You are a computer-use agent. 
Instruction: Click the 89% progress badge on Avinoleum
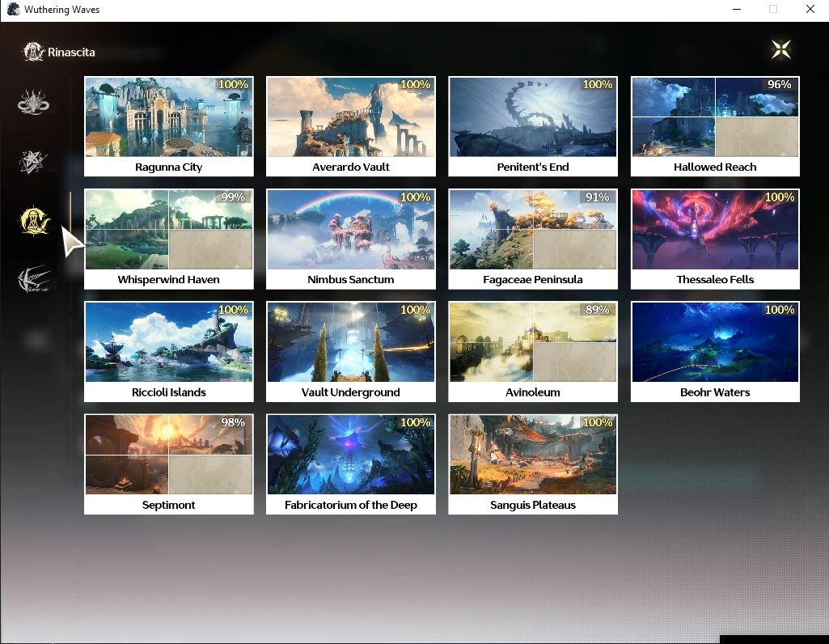(x=597, y=310)
